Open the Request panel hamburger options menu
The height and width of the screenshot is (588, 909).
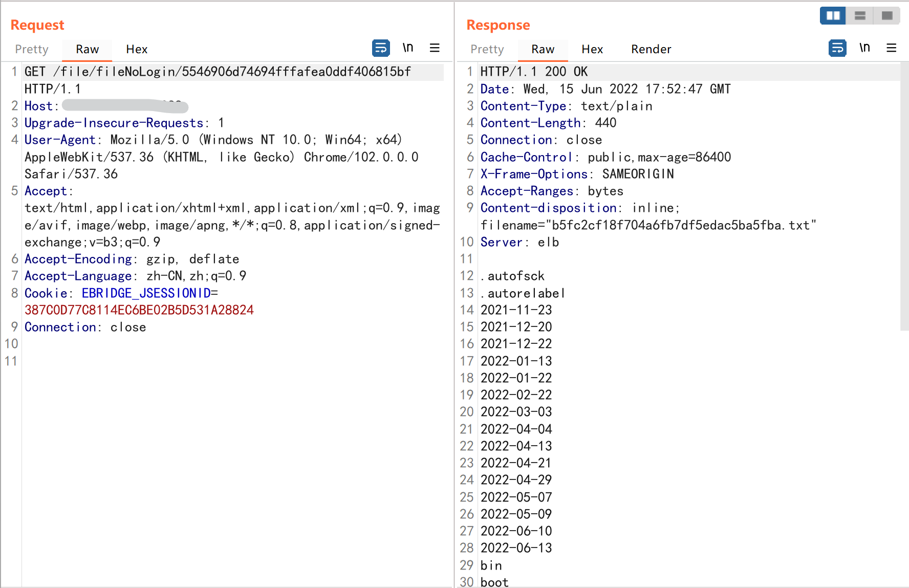click(435, 48)
